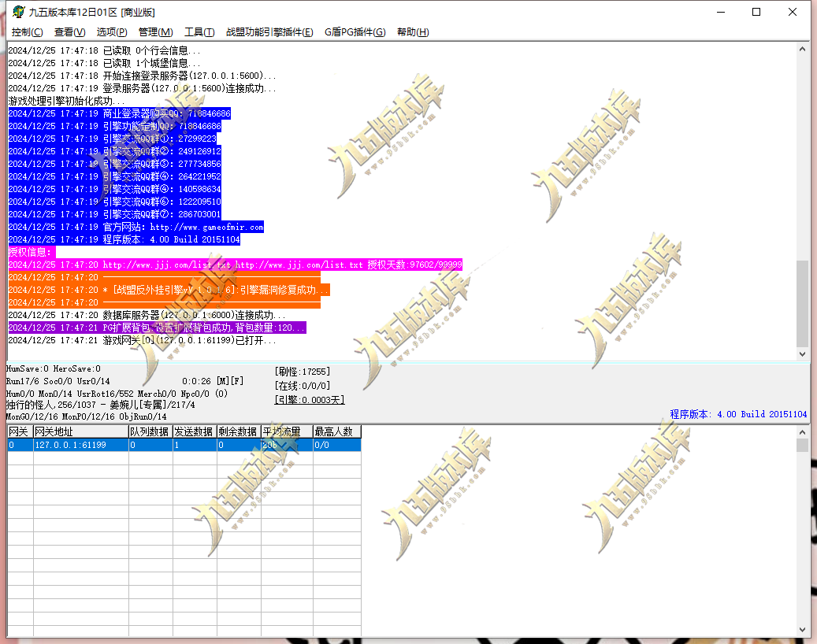Click the 已读取 0个行会信息 log line

coord(104,50)
